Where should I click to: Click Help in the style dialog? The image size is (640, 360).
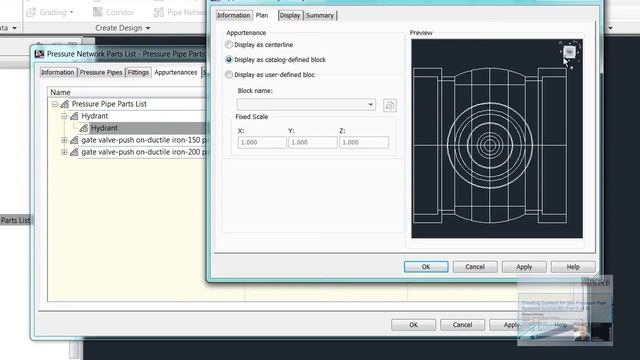(573, 267)
